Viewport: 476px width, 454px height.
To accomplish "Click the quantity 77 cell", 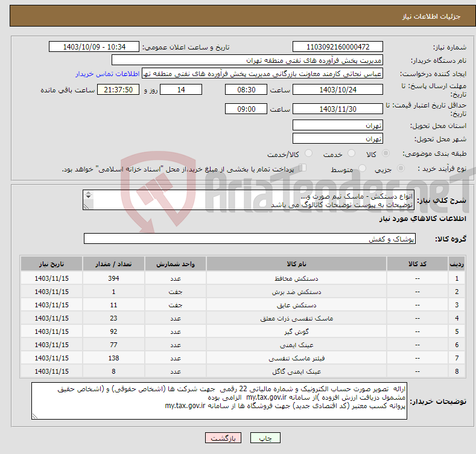I will [113, 345].
